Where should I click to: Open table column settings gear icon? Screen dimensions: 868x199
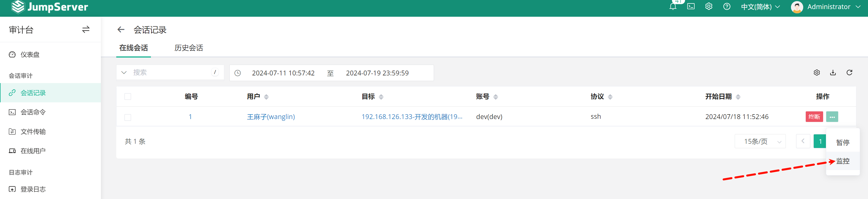click(817, 73)
